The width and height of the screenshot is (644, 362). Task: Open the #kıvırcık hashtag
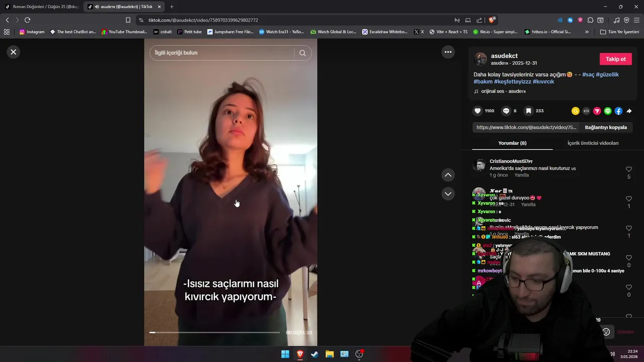point(543,81)
